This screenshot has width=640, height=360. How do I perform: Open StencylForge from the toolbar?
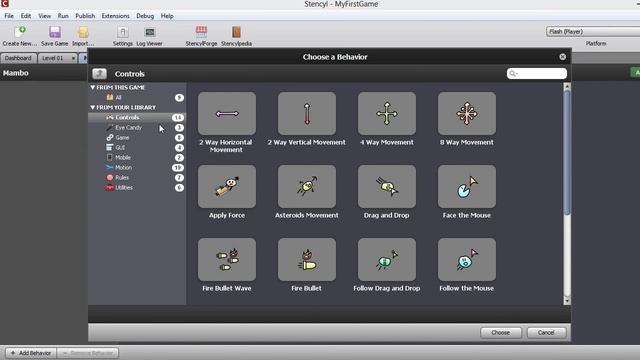point(201,36)
